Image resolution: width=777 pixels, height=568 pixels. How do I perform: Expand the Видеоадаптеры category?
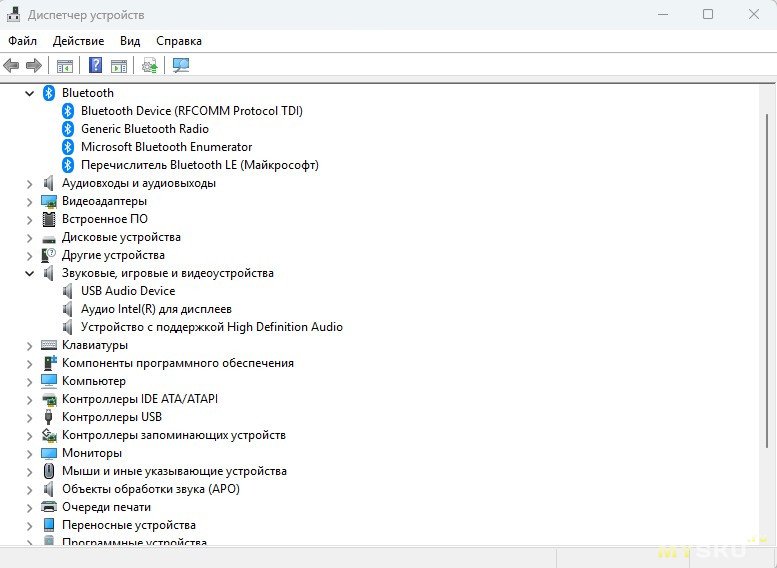tap(29, 201)
